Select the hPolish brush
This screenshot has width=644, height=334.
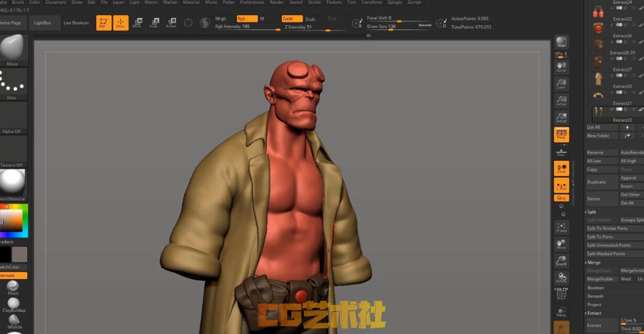coord(13,321)
